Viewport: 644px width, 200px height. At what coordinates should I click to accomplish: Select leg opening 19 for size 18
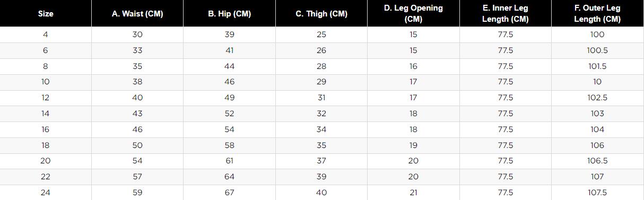(413, 145)
